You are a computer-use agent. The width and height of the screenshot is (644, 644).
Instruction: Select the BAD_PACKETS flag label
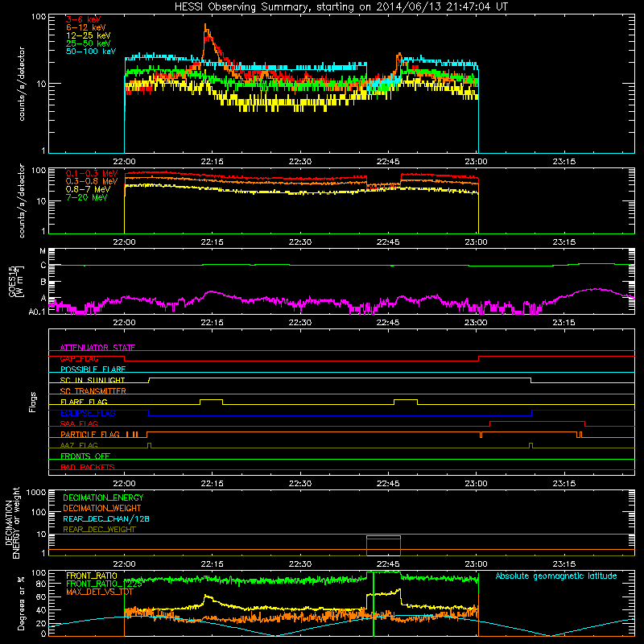[88, 467]
